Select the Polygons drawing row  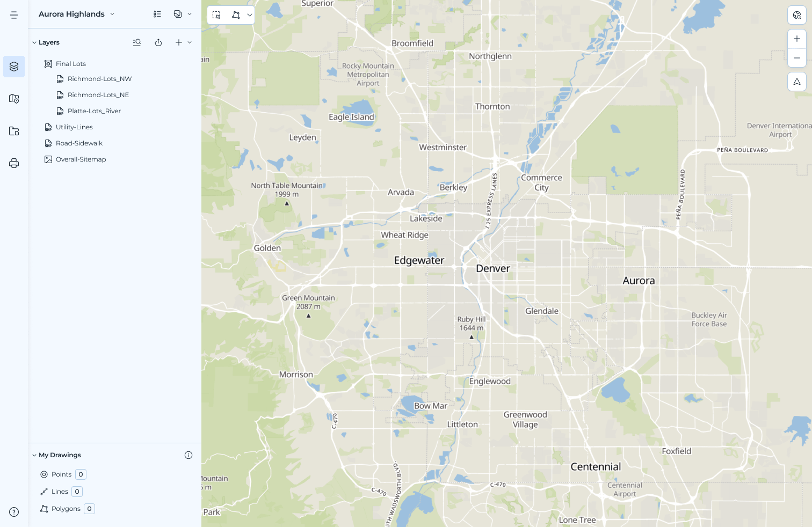(x=67, y=509)
